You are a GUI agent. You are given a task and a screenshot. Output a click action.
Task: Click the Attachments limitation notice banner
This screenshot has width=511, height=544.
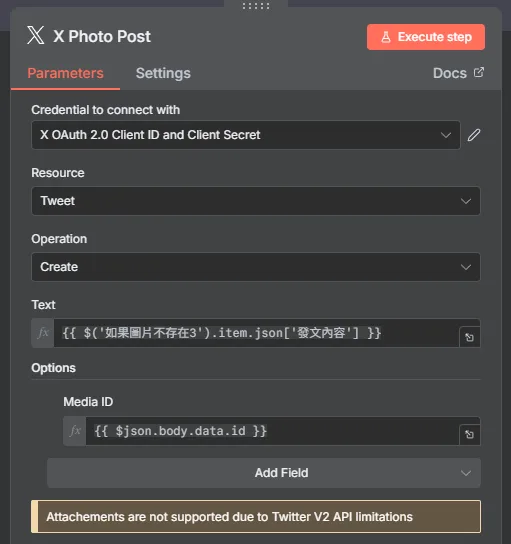click(x=256, y=517)
